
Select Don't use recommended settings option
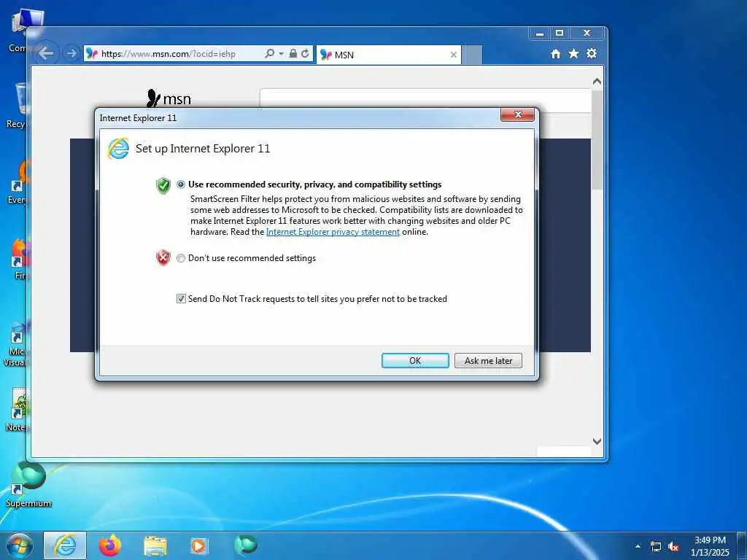181,258
